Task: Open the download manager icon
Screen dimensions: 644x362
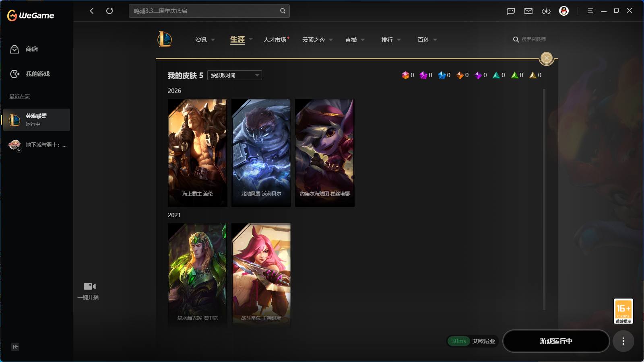Action: tap(546, 11)
